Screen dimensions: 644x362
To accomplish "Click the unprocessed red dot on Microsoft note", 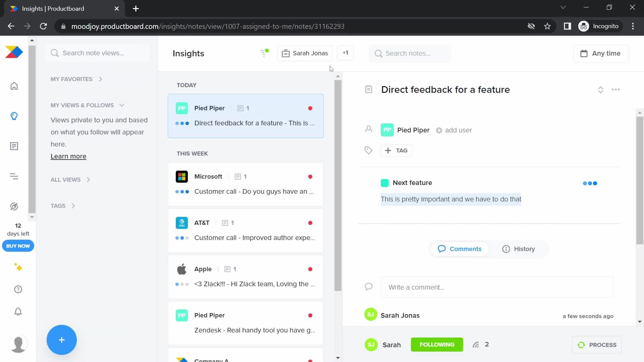I will [x=310, y=177].
